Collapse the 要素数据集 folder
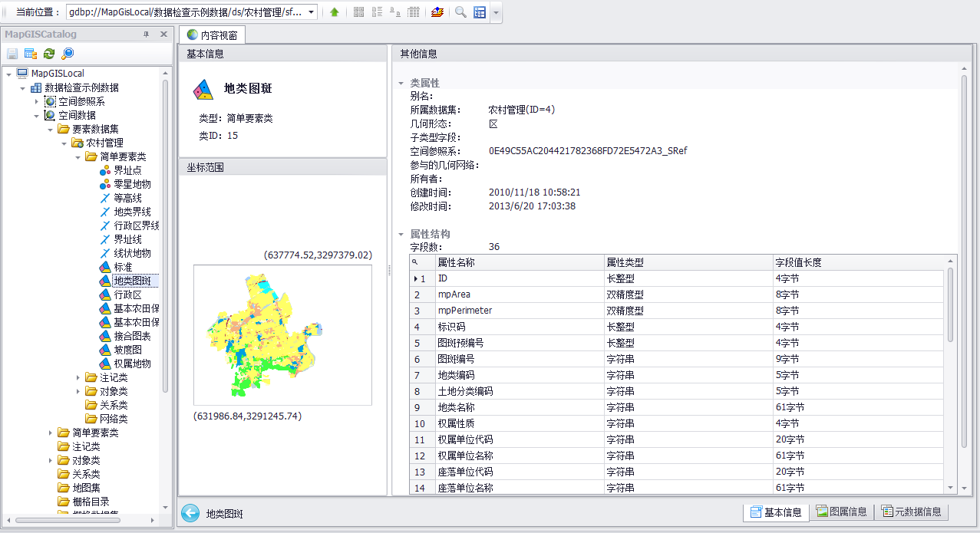This screenshot has width=980, height=533. tap(50, 129)
